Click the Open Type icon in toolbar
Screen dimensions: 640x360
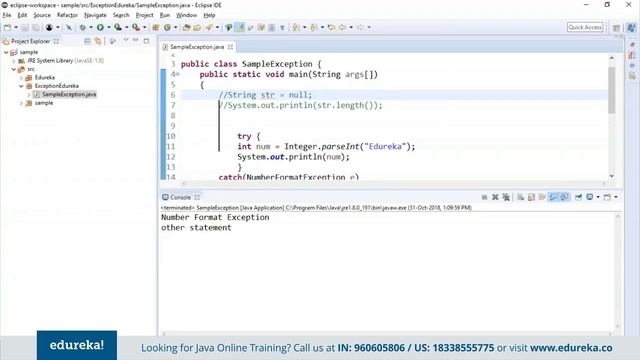(187, 27)
